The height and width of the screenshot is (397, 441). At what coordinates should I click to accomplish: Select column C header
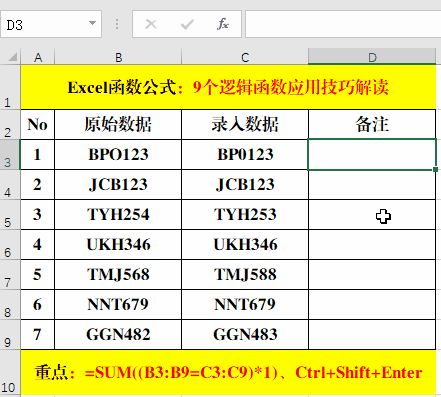point(245,57)
